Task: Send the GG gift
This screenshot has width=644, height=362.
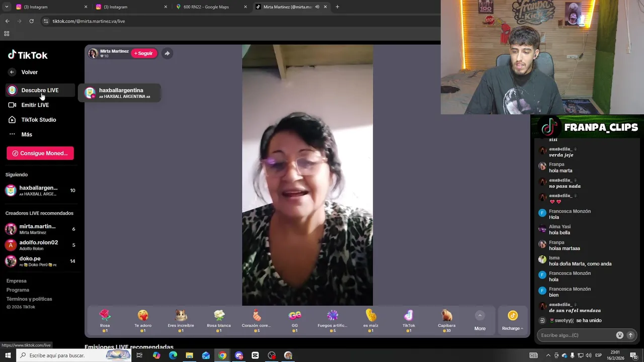Action: pyautogui.click(x=295, y=320)
